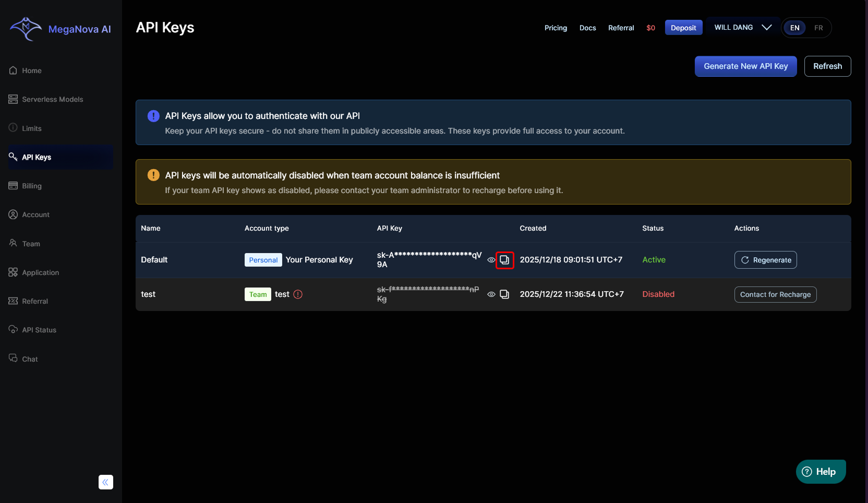Open the Pricing page link
868x503 pixels.
click(556, 28)
